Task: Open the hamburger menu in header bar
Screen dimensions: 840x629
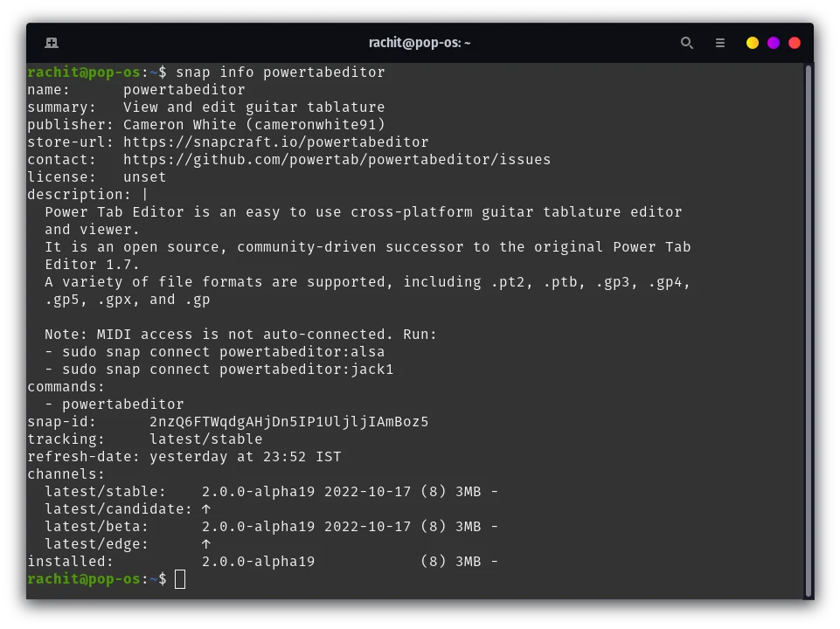Action: [x=719, y=42]
